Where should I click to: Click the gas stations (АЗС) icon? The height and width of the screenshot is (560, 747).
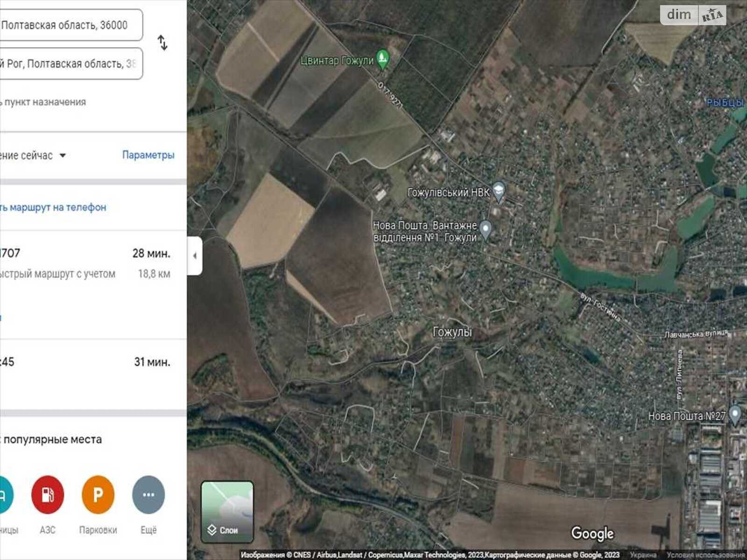point(48,495)
